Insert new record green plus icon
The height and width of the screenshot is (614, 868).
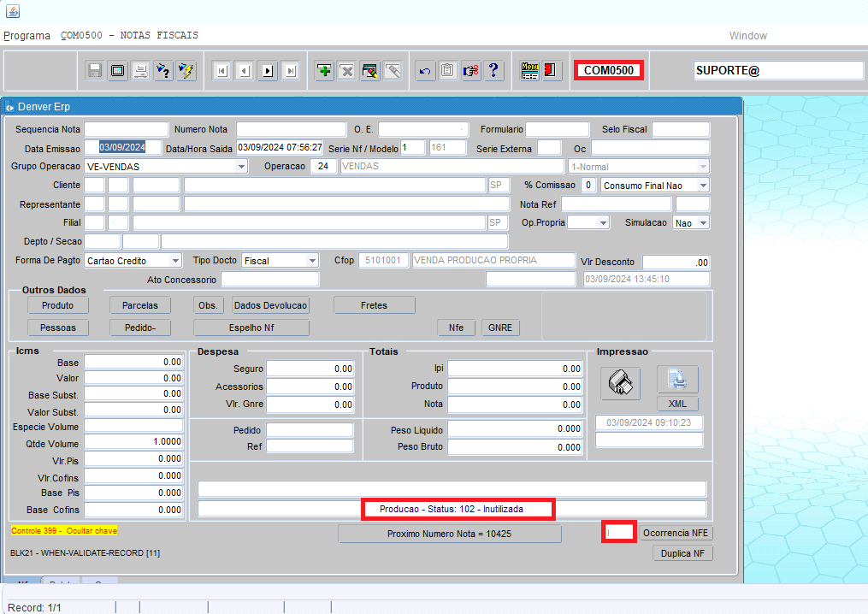click(324, 71)
